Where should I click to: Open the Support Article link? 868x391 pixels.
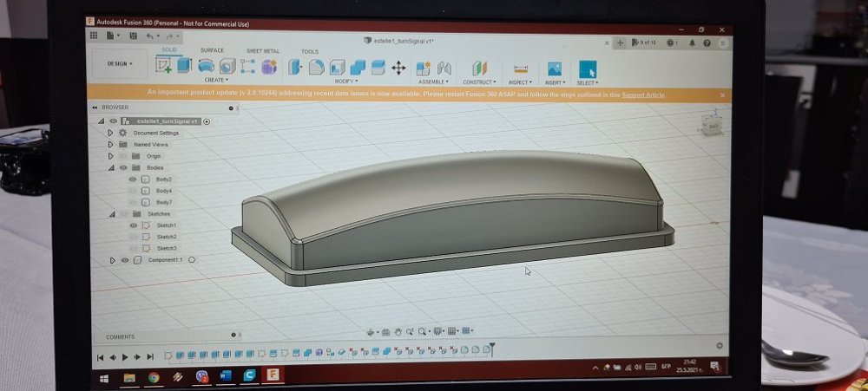(x=643, y=94)
